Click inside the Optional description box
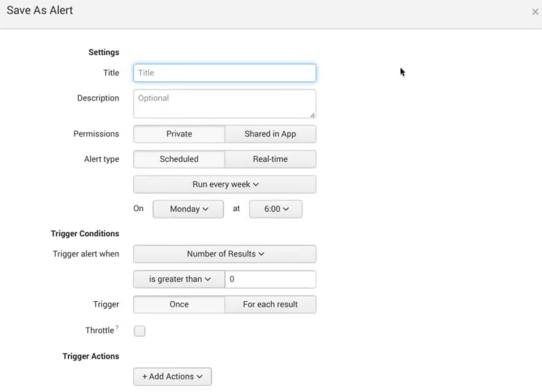 [x=224, y=103]
